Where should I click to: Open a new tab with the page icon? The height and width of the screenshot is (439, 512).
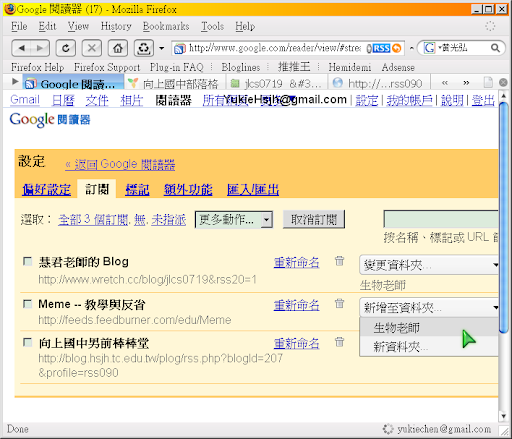488,82
